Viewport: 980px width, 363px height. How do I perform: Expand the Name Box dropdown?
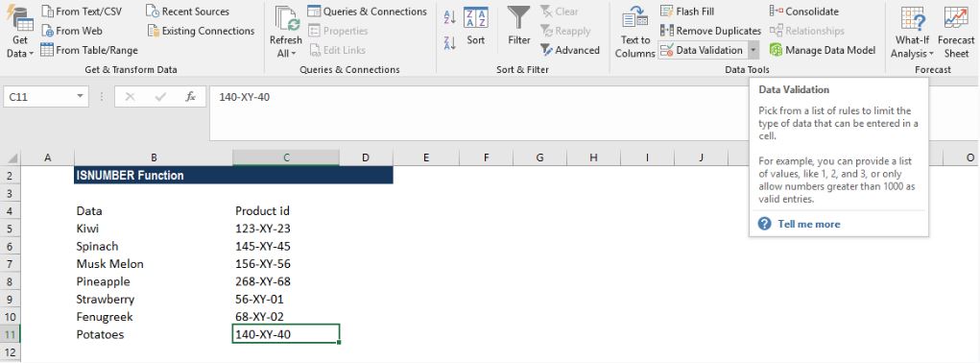[80, 97]
